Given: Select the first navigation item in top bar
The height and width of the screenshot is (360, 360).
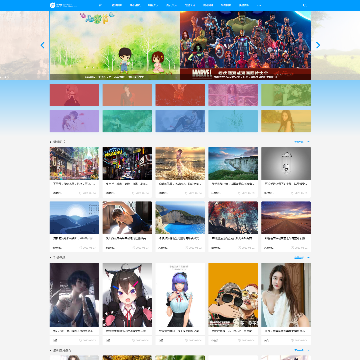Looking at the screenshot, I should coord(101,5).
